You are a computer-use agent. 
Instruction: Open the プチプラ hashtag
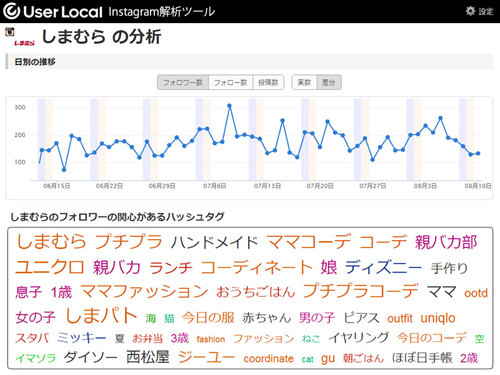pos(129,241)
